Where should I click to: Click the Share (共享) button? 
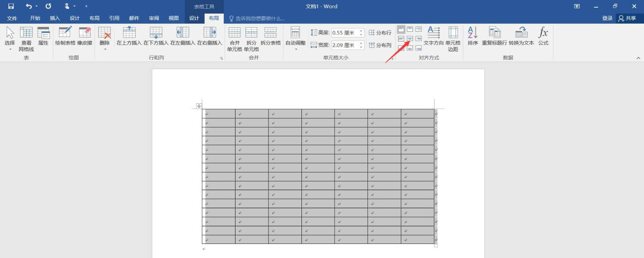pos(628,18)
